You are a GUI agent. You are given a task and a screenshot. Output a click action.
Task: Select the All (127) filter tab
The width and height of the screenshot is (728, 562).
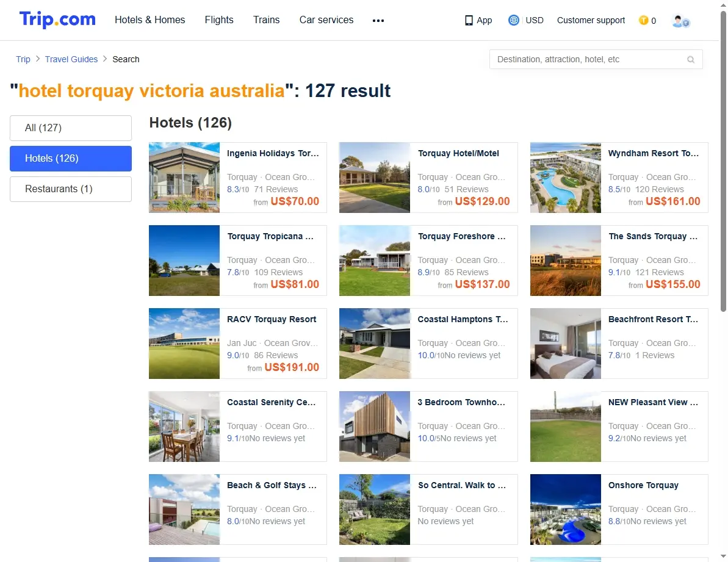[x=71, y=128]
